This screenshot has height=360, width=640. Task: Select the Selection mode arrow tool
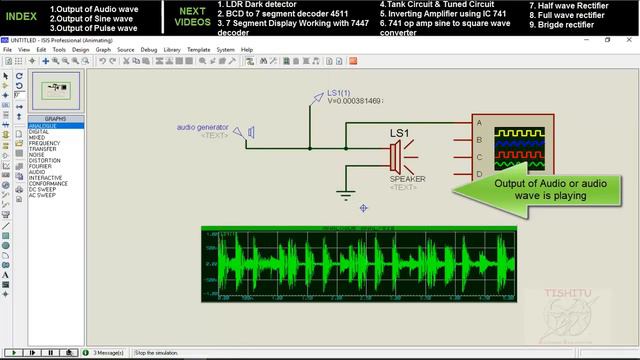pyautogui.click(x=5, y=76)
